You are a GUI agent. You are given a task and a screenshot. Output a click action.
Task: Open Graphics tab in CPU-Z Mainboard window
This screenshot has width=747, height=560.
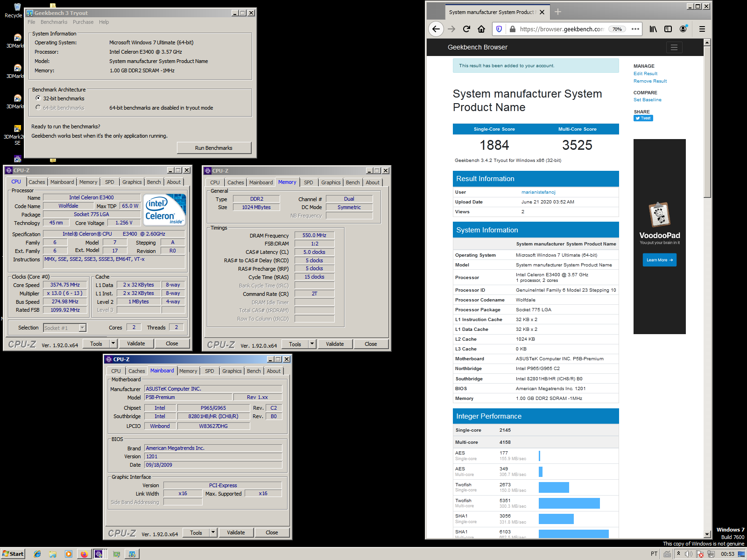click(x=232, y=371)
